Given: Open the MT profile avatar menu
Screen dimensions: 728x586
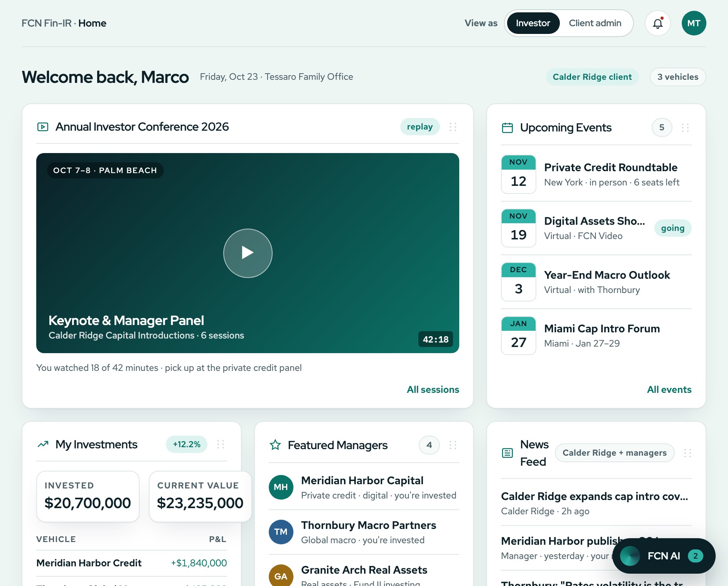Looking at the screenshot, I should 694,23.
